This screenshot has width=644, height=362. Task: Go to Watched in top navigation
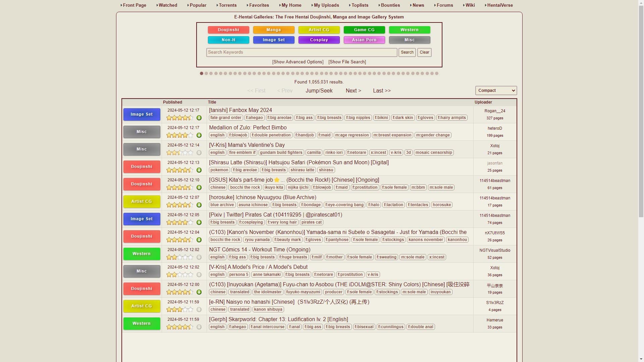pos(168,5)
